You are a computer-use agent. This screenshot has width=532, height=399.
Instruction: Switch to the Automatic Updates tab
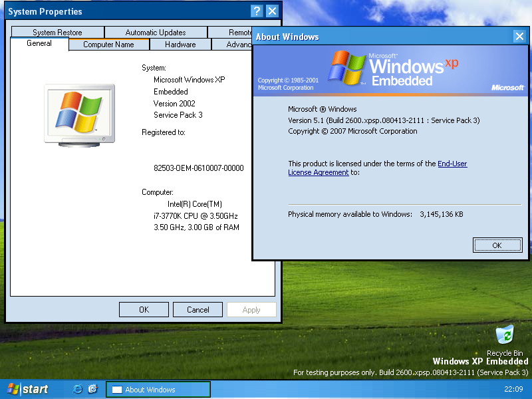point(156,32)
